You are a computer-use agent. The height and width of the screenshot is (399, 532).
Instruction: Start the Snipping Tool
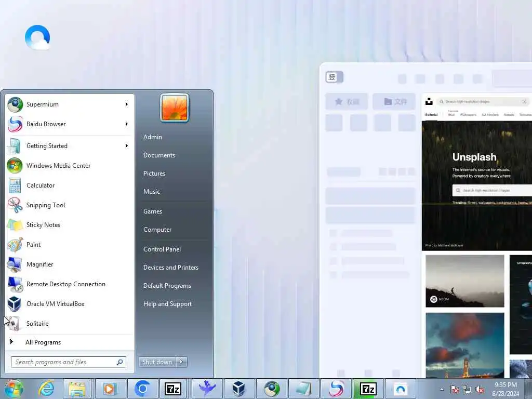[69, 205]
